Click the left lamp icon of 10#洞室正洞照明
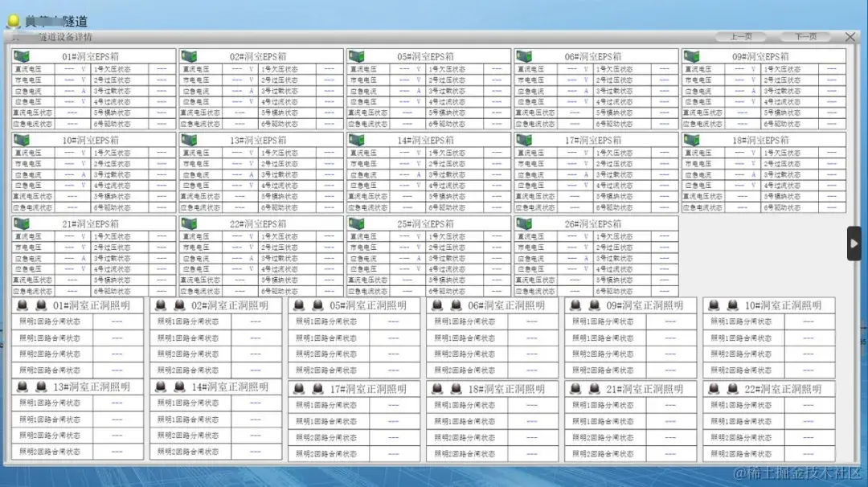Screen dimensions: 868x487 coord(714,305)
